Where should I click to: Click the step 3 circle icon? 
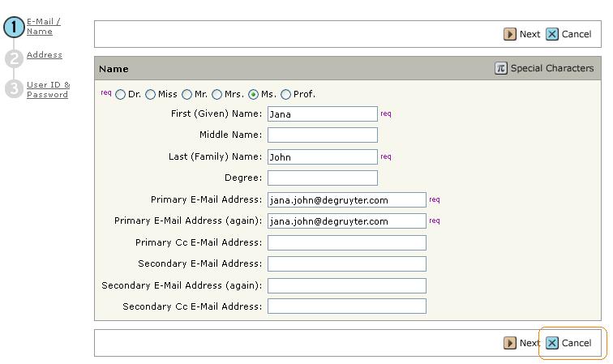tap(14, 88)
